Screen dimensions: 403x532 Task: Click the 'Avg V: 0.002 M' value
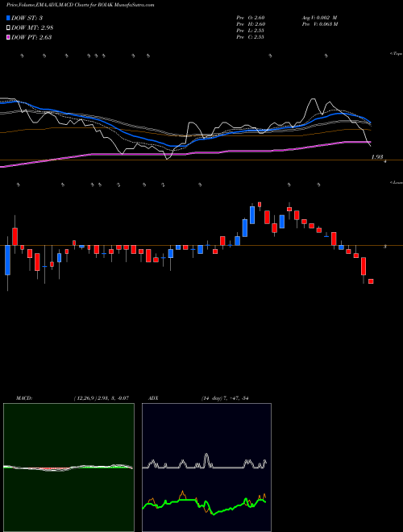[x=319, y=18]
